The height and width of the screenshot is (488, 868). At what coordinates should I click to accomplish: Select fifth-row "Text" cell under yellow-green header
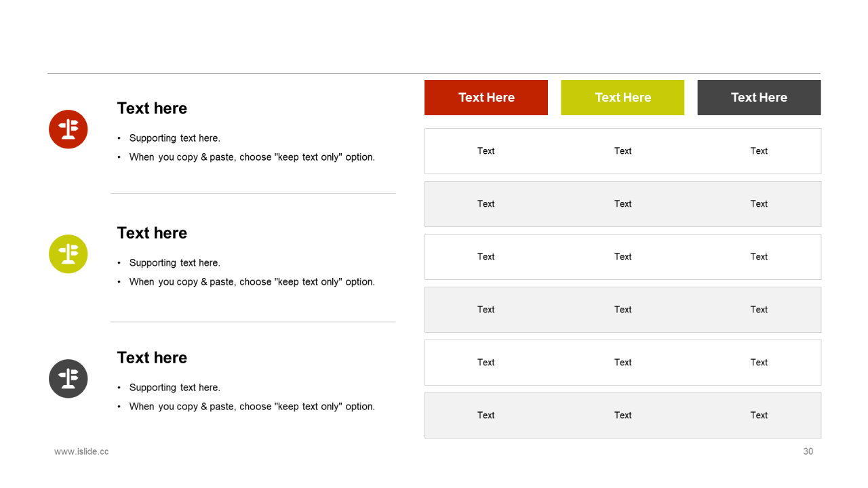tap(623, 363)
